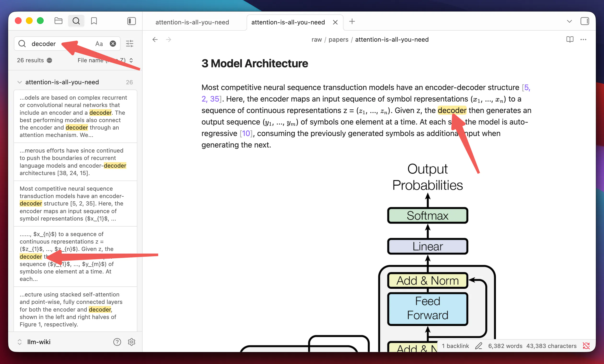Open result about continuous representations z
604x364 pixels.
tap(75, 256)
